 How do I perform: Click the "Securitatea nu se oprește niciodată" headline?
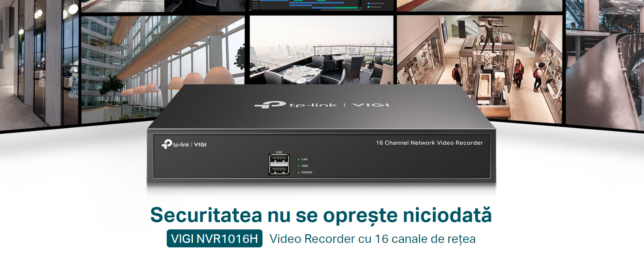point(321,215)
